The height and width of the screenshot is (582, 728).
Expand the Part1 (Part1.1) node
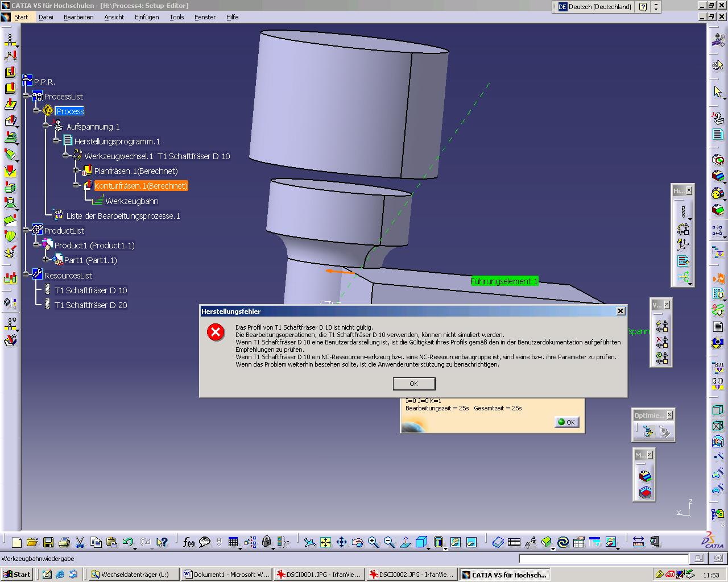click(x=47, y=260)
